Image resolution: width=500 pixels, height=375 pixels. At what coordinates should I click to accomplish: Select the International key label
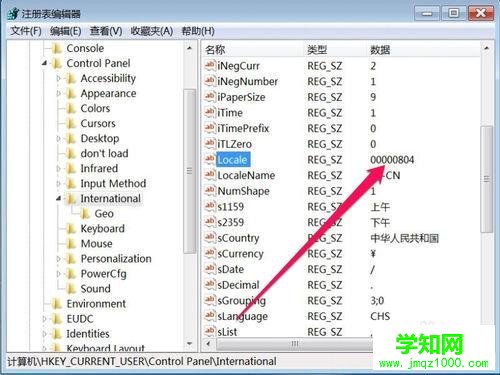pos(111,199)
